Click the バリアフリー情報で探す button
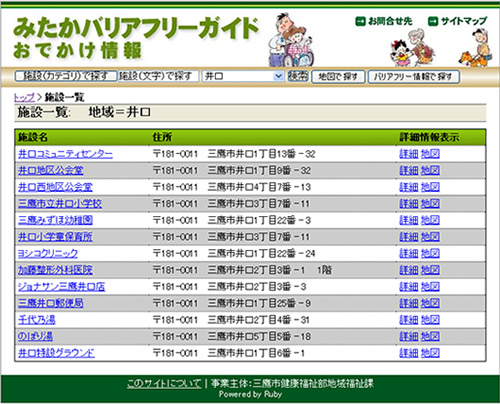 (414, 77)
